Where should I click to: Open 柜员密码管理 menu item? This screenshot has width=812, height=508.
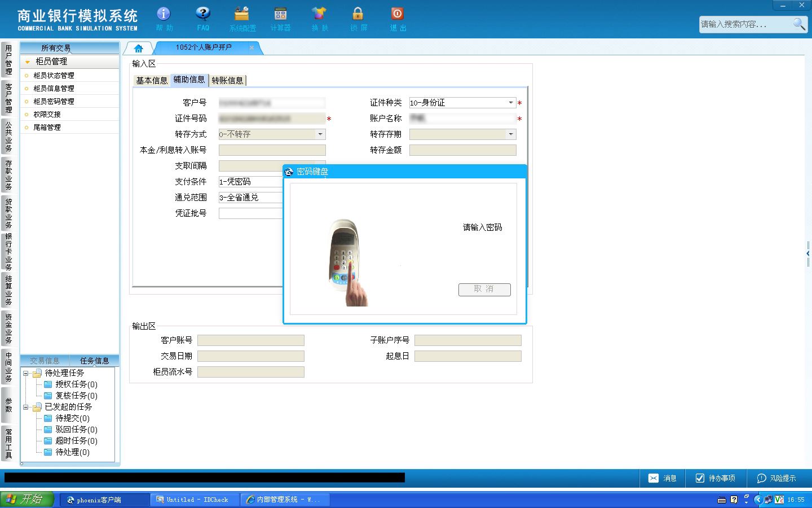(54, 101)
